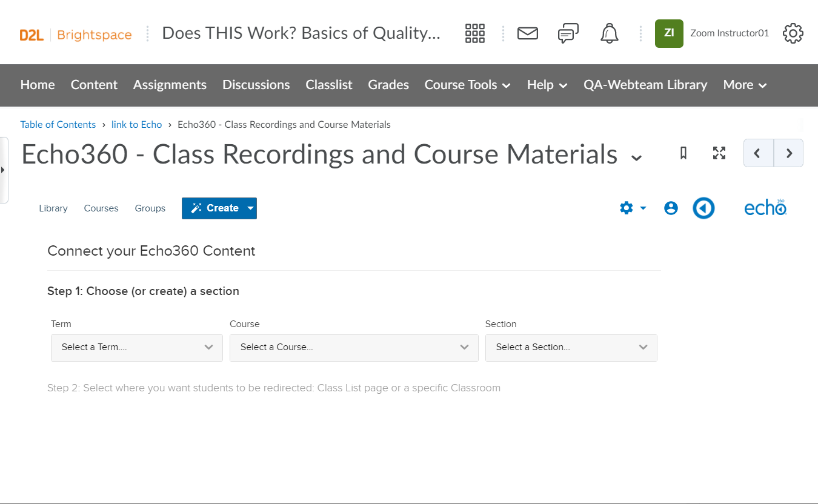Switch to Echo360 Groups tab
The image size is (818, 504).
(x=150, y=208)
